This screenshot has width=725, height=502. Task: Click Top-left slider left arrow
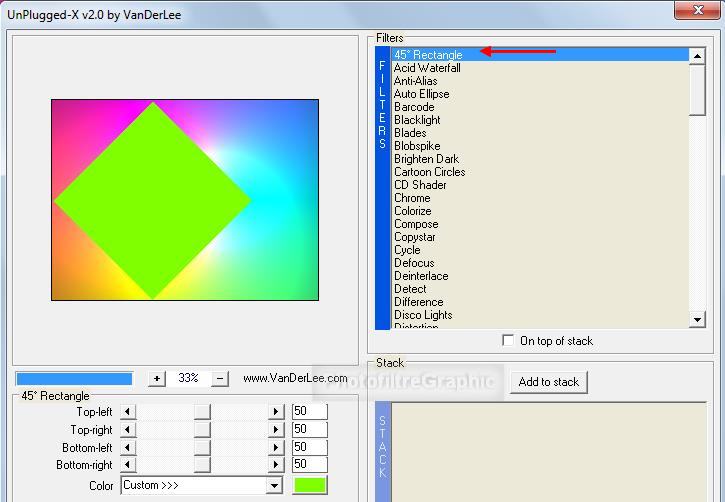126,412
